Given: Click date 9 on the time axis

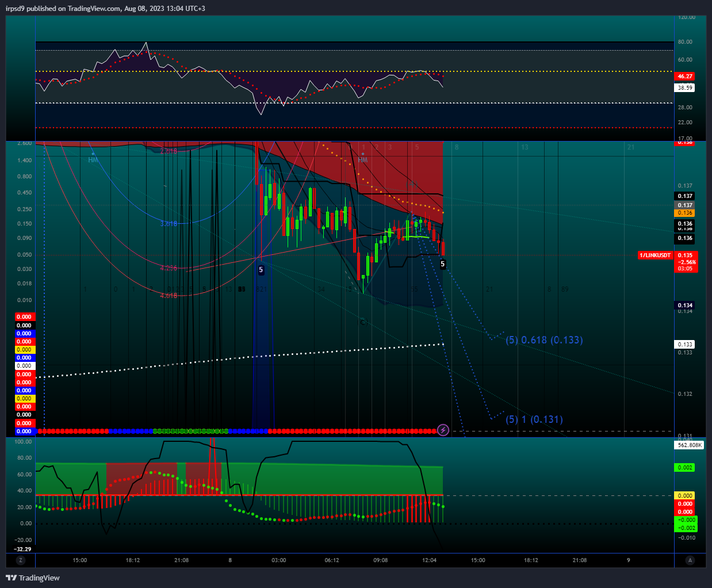Looking at the screenshot, I should [x=629, y=560].
